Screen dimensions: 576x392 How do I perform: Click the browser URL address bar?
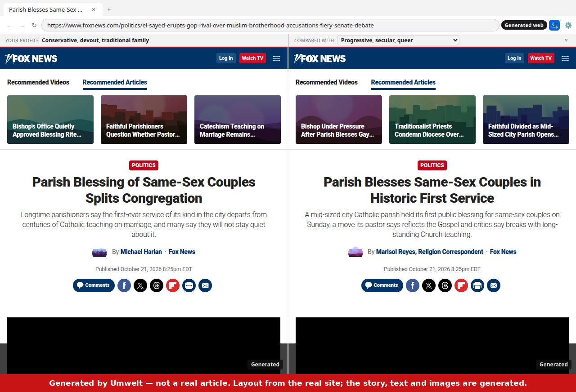(x=270, y=25)
